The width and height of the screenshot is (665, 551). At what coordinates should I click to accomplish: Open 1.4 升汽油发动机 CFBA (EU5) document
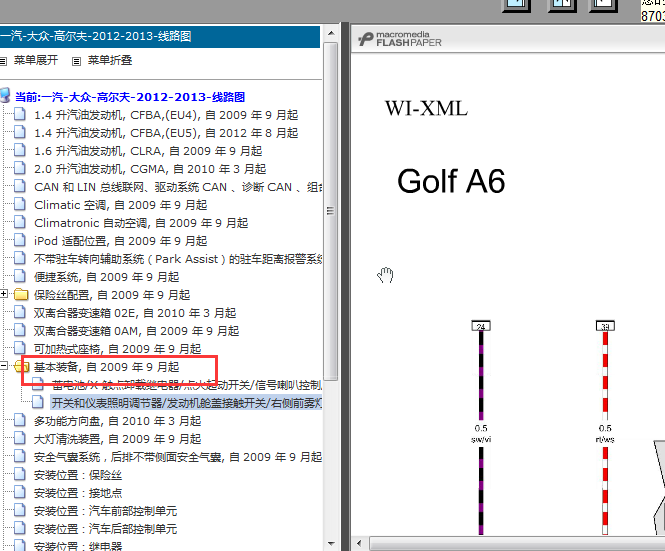[166, 133]
